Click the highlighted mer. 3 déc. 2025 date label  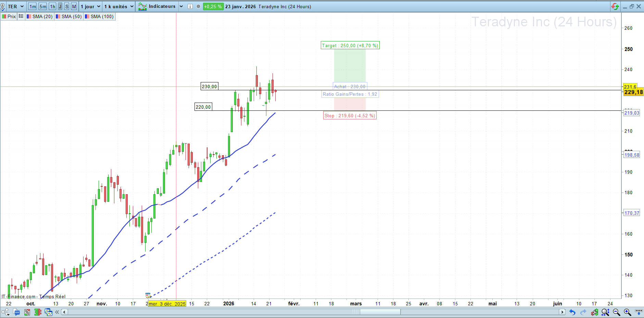pyautogui.click(x=167, y=304)
